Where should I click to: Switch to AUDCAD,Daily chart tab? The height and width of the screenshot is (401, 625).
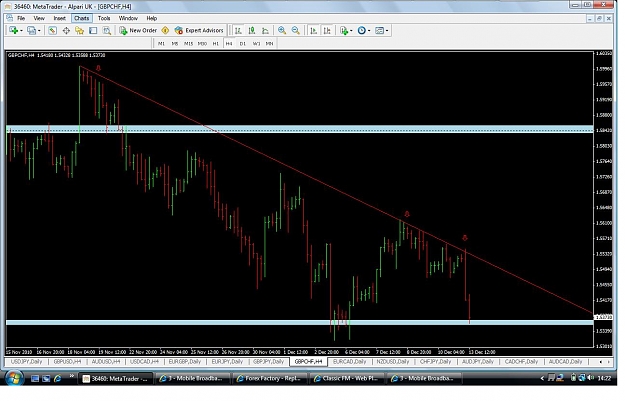click(x=565, y=362)
